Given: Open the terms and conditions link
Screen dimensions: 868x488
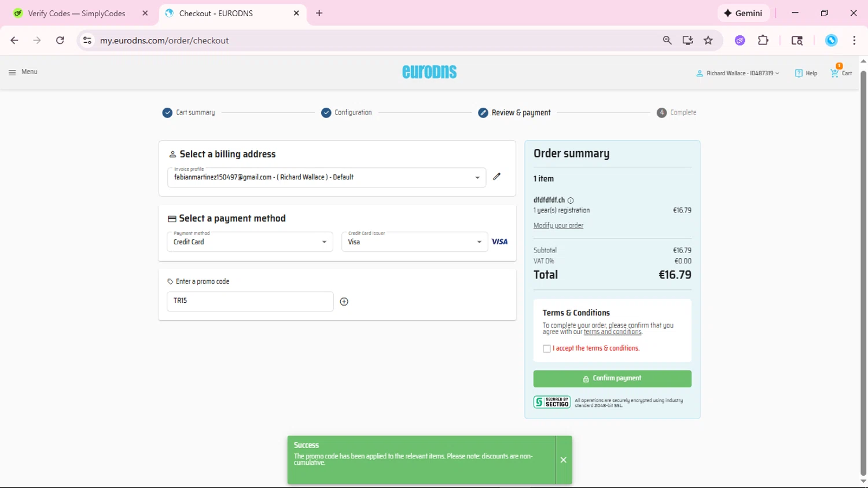Looking at the screenshot, I should tap(612, 332).
